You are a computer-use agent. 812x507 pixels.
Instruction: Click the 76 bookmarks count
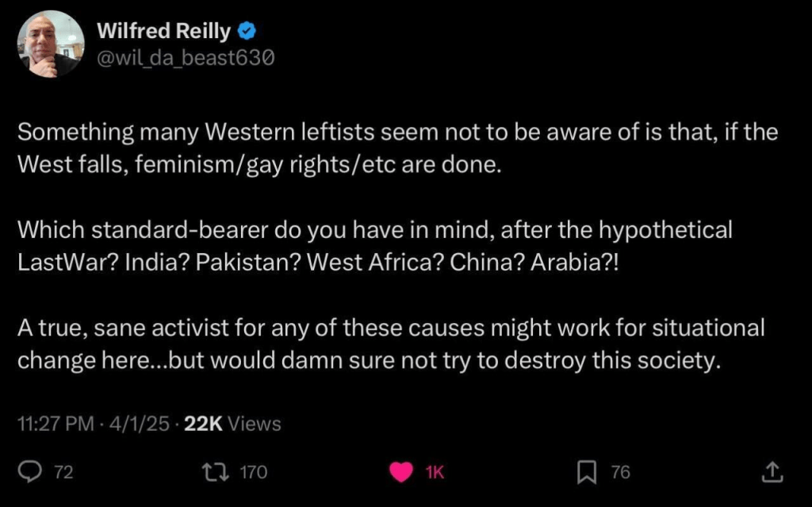620,473
